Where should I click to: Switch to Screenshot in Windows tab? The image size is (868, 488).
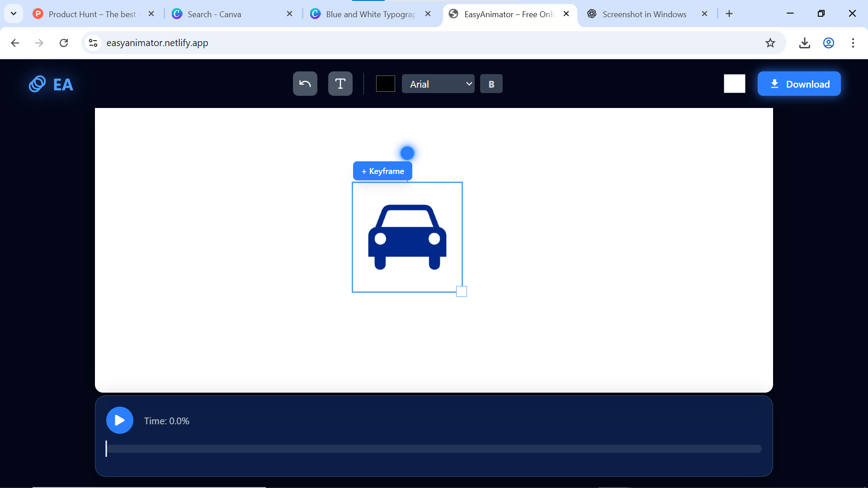[644, 14]
